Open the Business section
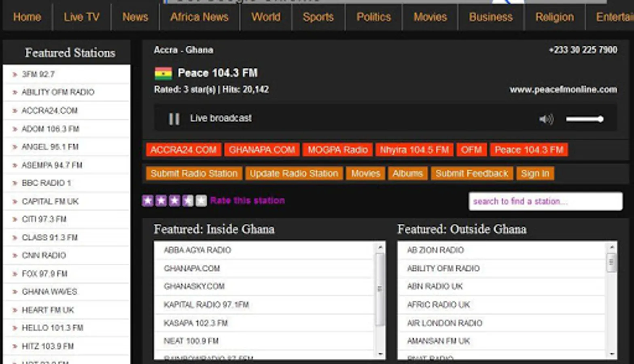 (491, 17)
